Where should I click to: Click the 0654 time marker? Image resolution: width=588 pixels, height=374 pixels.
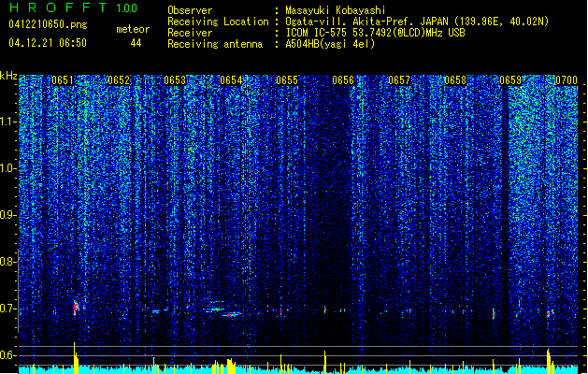[231, 80]
